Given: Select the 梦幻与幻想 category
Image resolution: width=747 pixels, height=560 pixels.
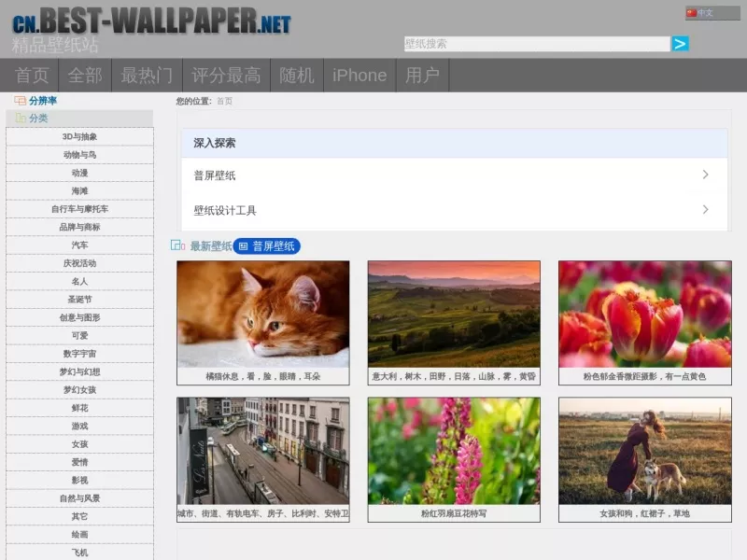Looking at the screenshot, I should [79, 371].
